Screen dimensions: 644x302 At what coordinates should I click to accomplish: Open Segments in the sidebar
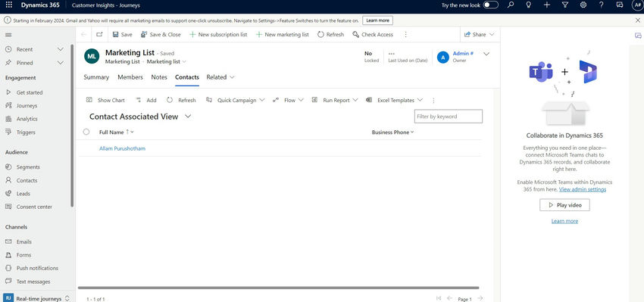pos(28,167)
